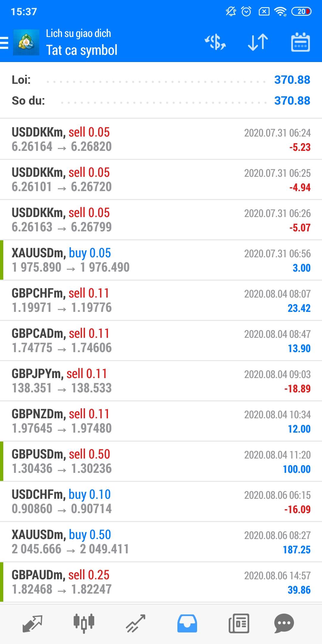The width and height of the screenshot is (322, 644).
Task: Open the chat messages tab
Action: (x=284, y=623)
